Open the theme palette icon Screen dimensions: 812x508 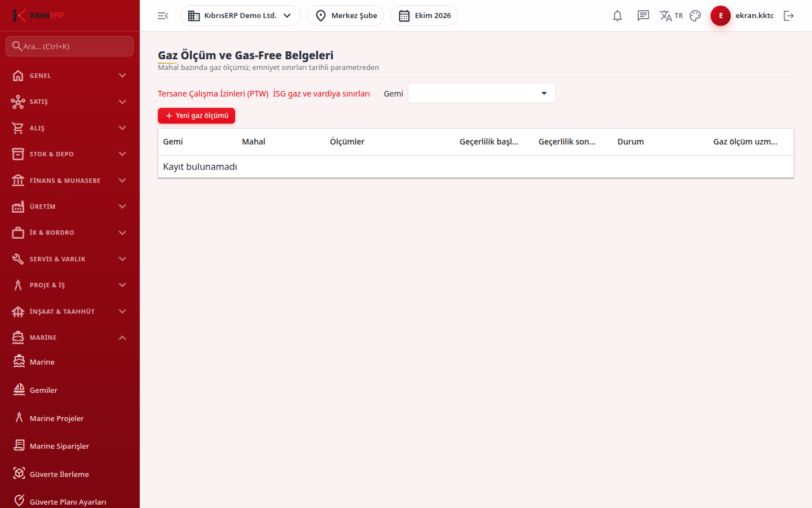(x=695, y=16)
